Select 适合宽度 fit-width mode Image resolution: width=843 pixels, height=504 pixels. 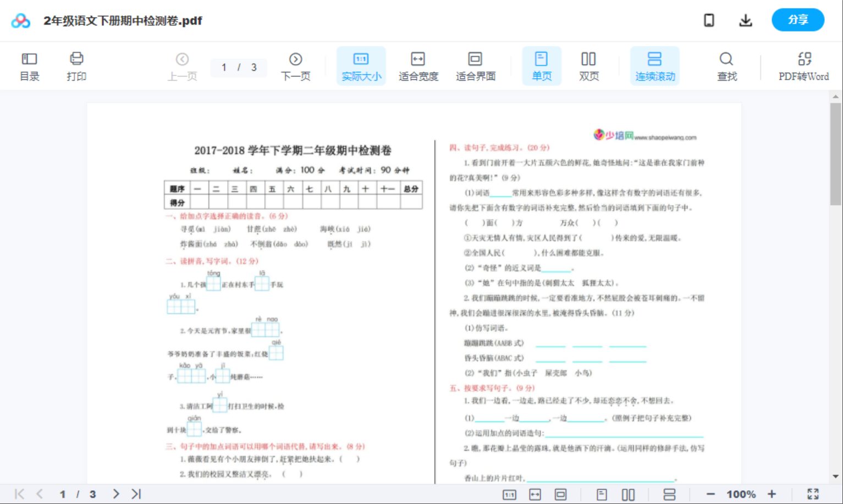(418, 65)
